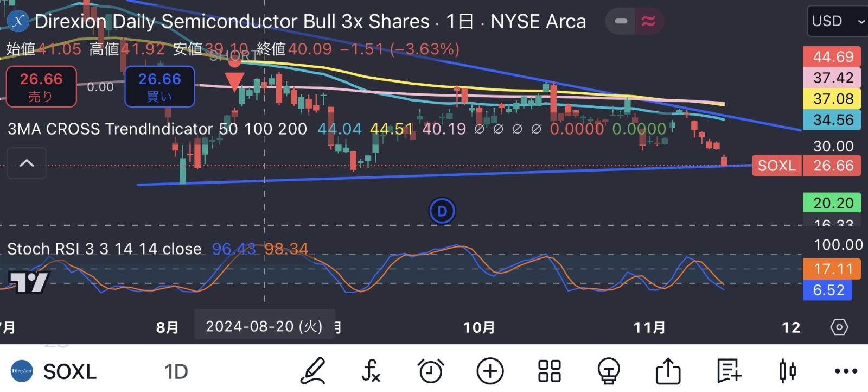Tap the Direxion logo next to SOXL

click(22, 371)
